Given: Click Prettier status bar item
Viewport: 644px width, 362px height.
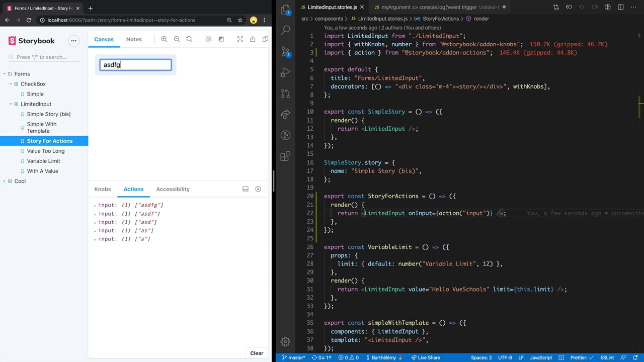Looking at the screenshot, I should pos(583,357).
